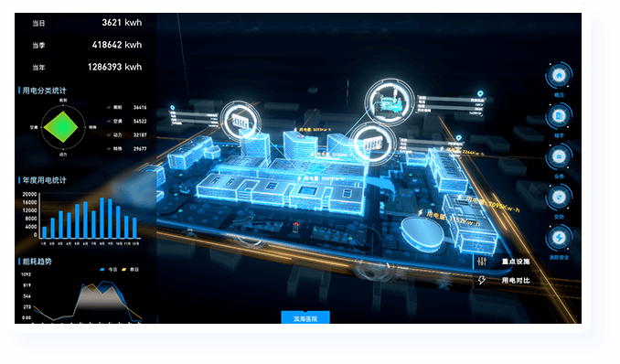The height and width of the screenshot is (364, 620).
Task: Click the 当季 label
Action: pos(38,46)
